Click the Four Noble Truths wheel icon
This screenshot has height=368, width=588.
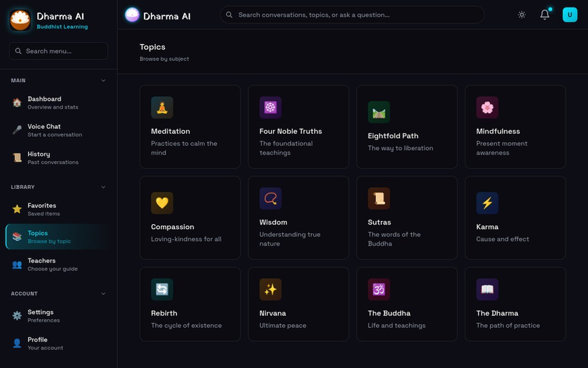click(270, 107)
